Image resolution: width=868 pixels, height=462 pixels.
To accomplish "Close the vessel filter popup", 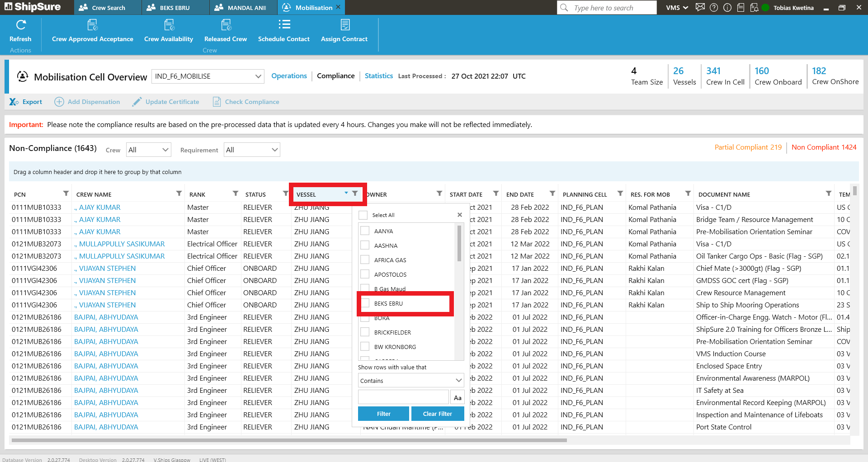I will [460, 215].
